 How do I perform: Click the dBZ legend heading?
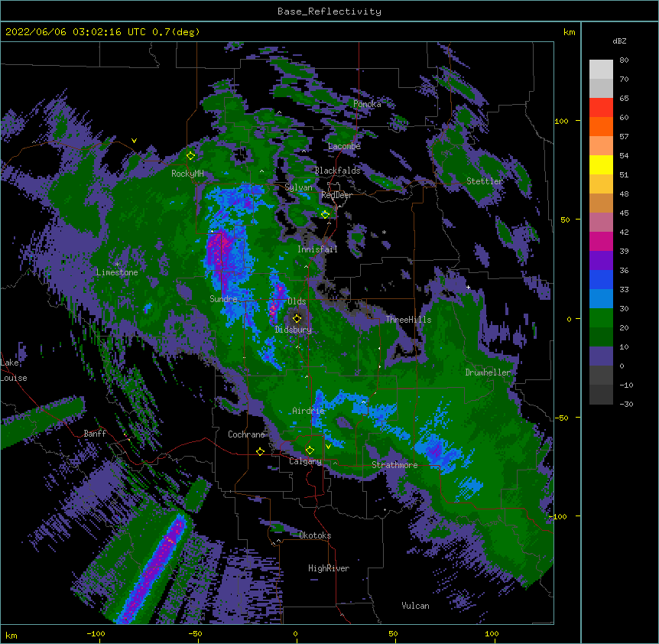pos(619,41)
